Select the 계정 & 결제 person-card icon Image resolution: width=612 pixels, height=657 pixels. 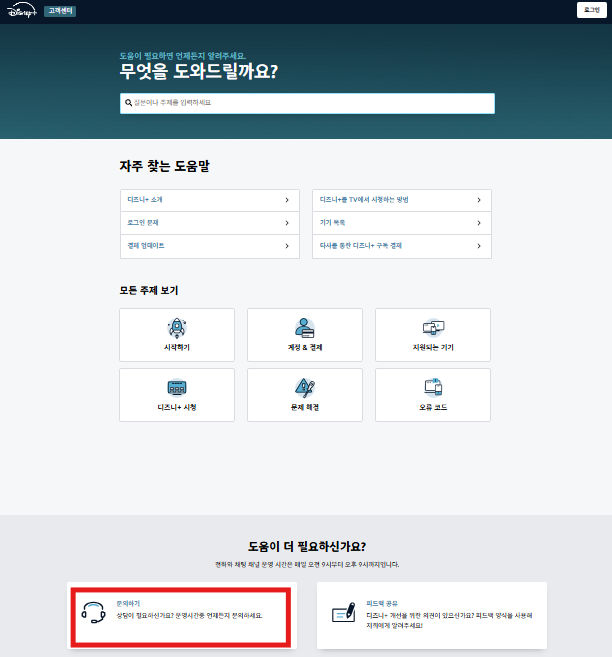click(x=305, y=328)
